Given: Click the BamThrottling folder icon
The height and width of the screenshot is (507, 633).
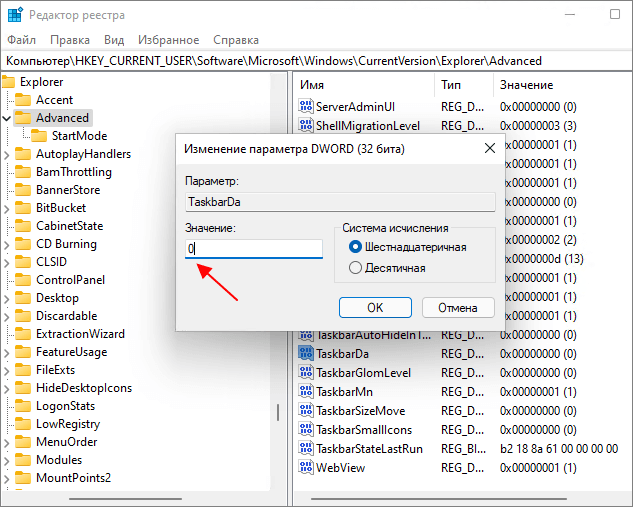Looking at the screenshot, I should click(23, 172).
